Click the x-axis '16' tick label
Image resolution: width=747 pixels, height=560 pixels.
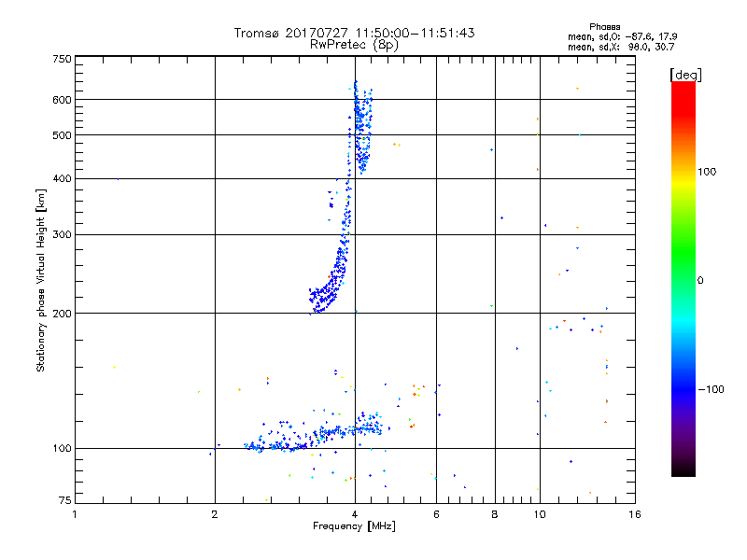coord(635,515)
